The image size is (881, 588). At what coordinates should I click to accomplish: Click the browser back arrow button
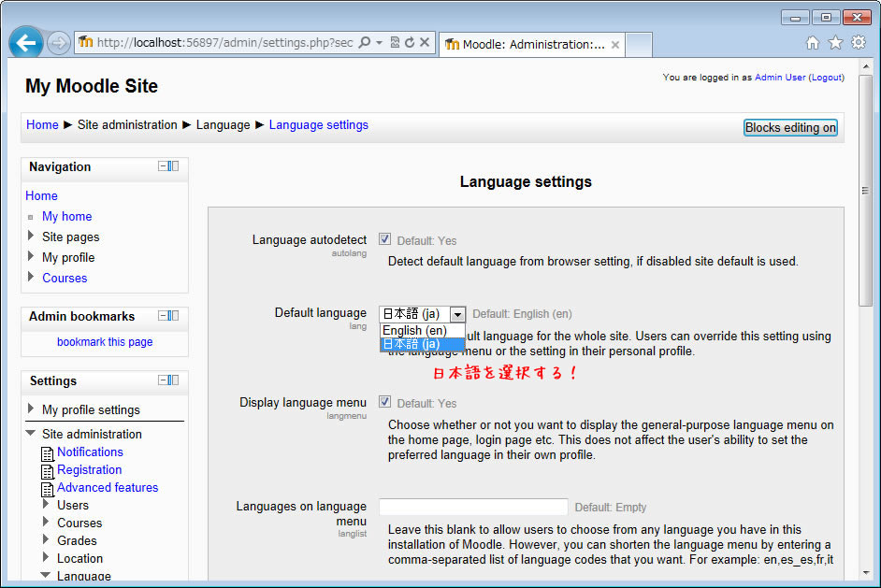tap(25, 42)
